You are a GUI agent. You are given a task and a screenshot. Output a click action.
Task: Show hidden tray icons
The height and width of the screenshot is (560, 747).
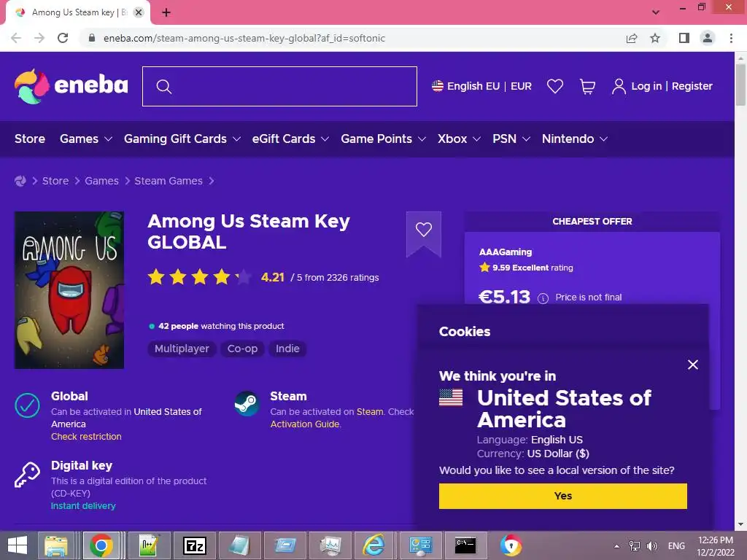pyautogui.click(x=616, y=546)
